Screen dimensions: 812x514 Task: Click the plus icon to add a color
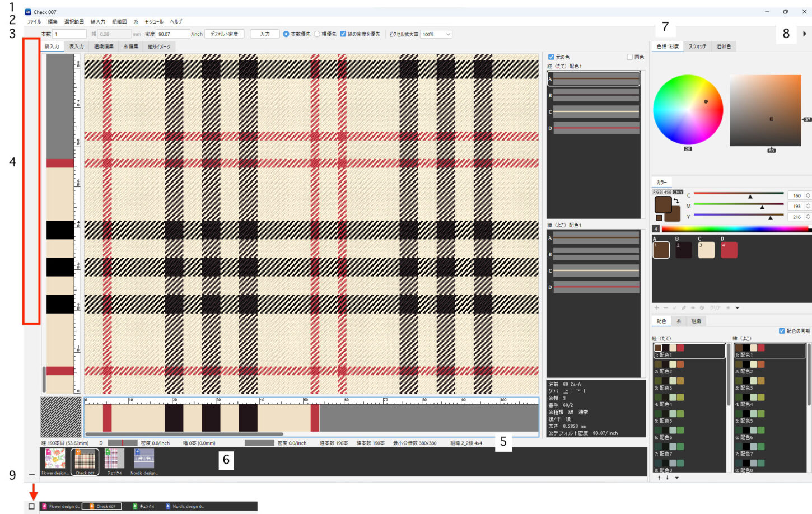(657, 308)
